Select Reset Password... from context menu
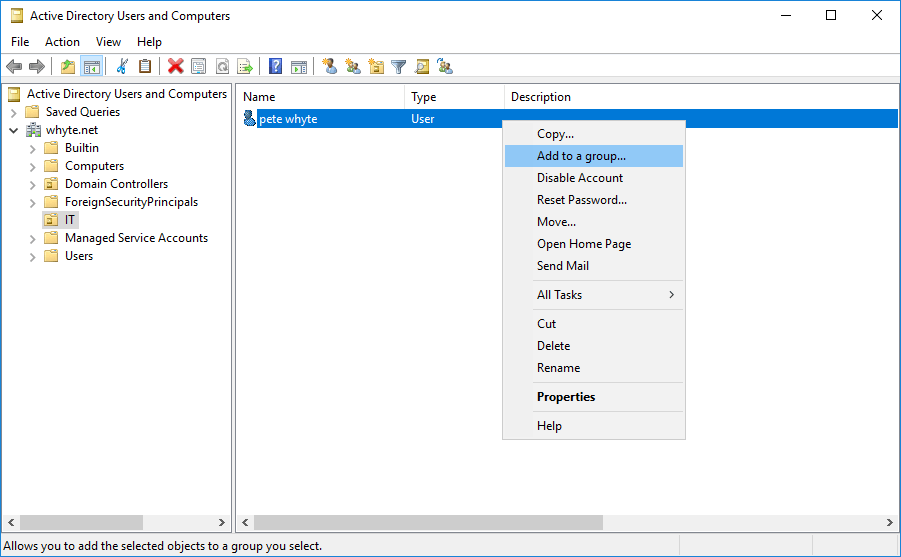Viewport: 901px width, 557px height. [x=594, y=199]
